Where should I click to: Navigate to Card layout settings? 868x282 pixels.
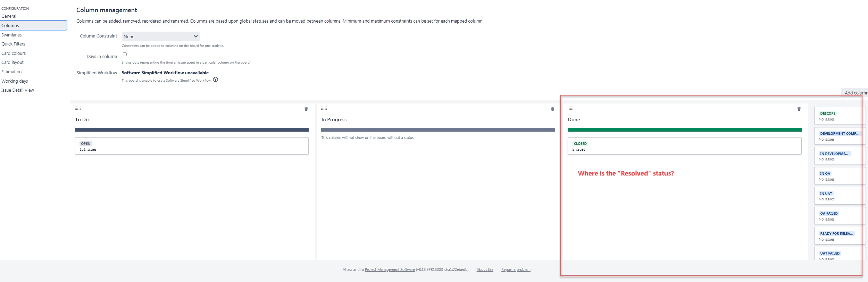click(12, 63)
